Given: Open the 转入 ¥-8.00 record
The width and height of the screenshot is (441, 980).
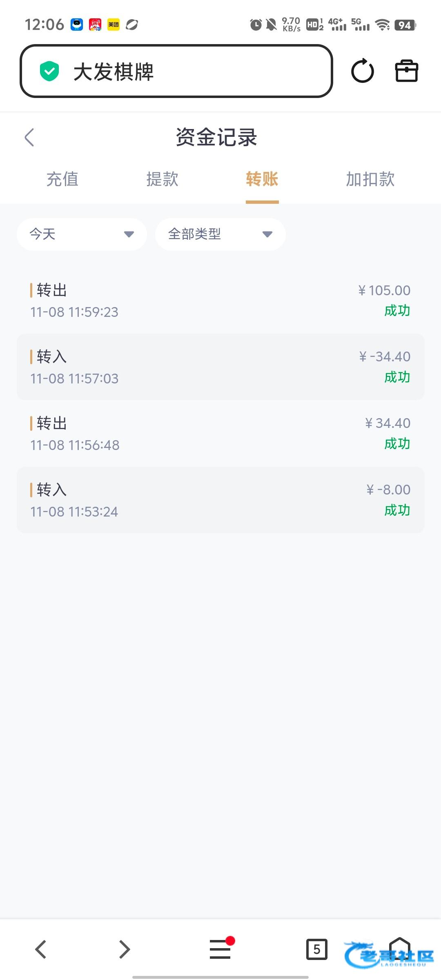Looking at the screenshot, I should pos(220,500).
